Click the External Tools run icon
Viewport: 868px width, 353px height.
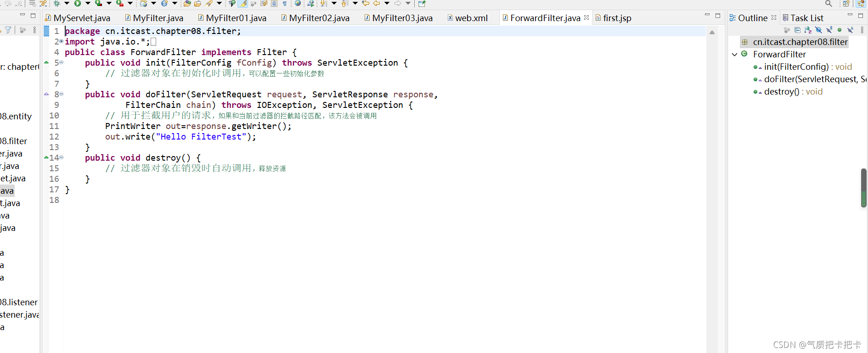click(x=120, y=3)
